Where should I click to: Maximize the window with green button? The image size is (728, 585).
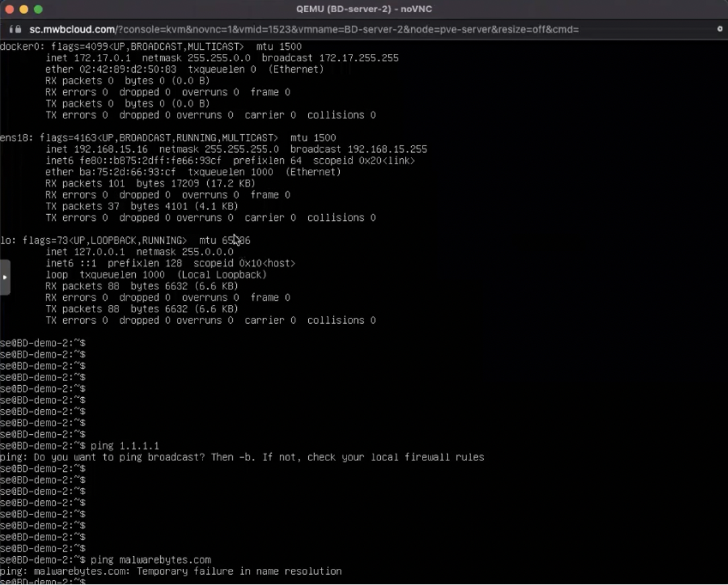pos(38,9)
